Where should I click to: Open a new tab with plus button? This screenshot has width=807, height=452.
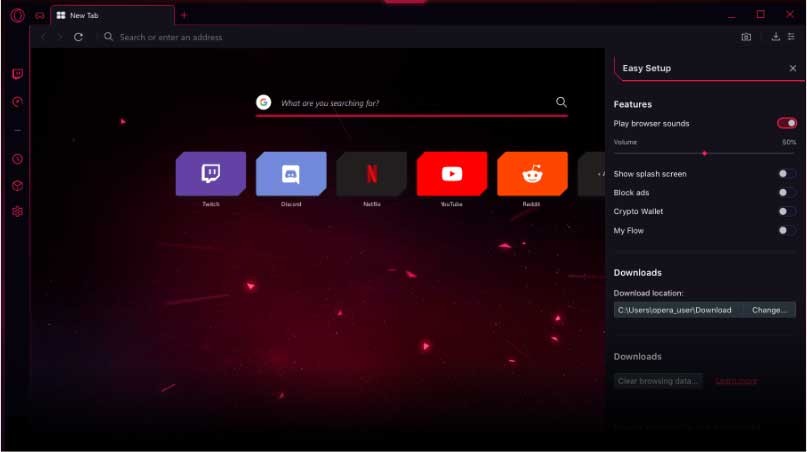[184, 15]
